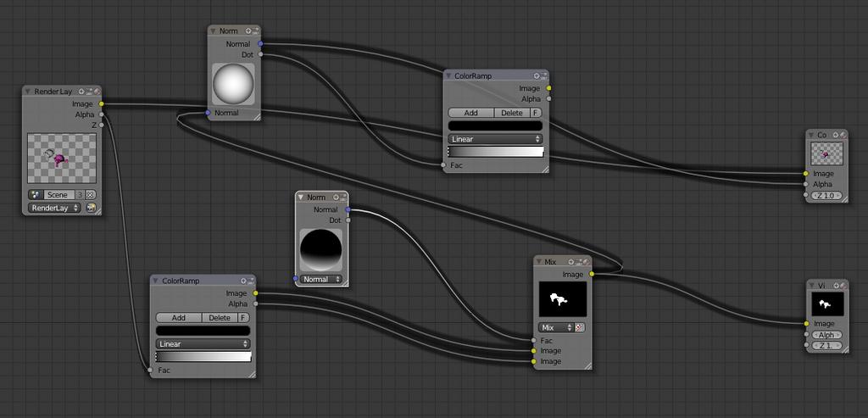Click the middle Norm node dark sphere
The height and width of the screenshot is (418, 868).
(x=321, y=249)
